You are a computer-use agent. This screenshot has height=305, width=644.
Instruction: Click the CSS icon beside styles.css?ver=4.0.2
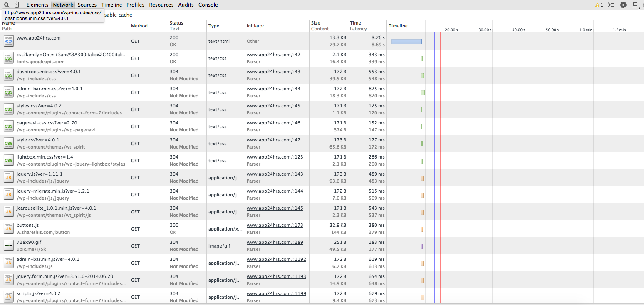[9, 109]
